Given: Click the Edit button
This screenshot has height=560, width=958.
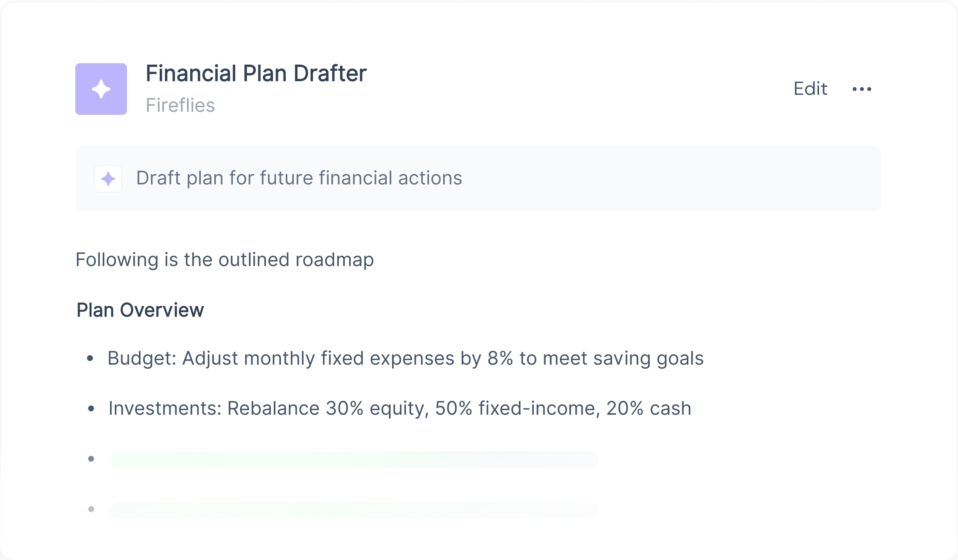Looking at the screenshot, I should point(810,89).
